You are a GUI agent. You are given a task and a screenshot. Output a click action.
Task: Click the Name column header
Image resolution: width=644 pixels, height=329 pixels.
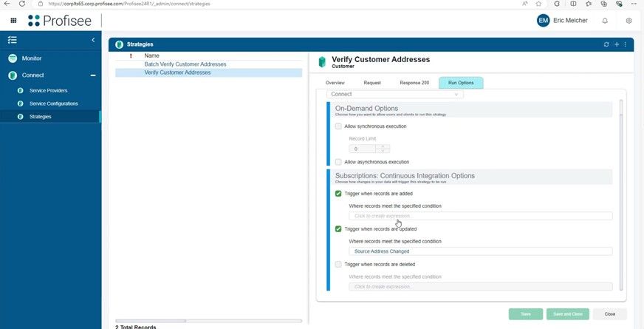click(x=151, y=55)
